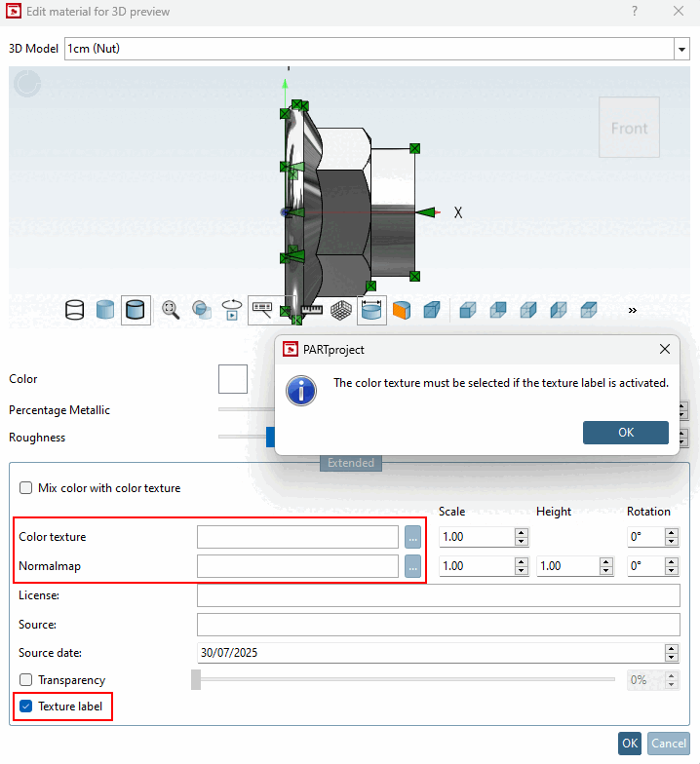Click the transparent overlapping shapes icon

[201, 310]
